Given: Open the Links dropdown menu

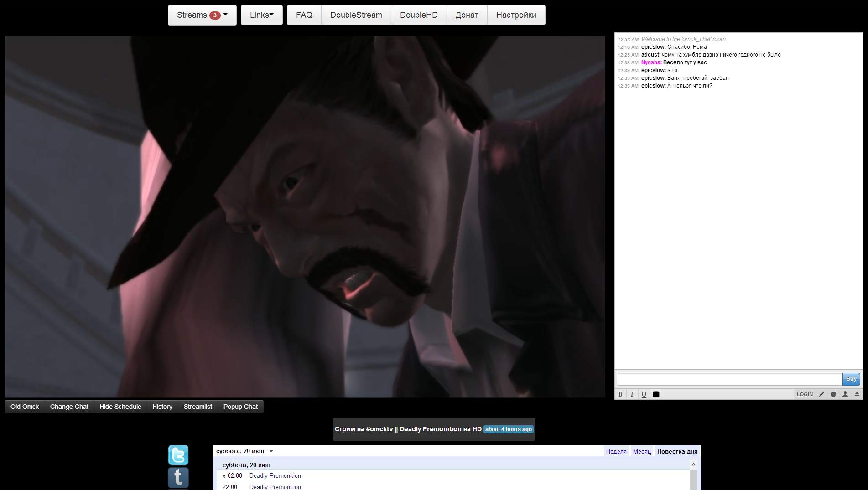Looking at the screenshot, I should point(262,15).
